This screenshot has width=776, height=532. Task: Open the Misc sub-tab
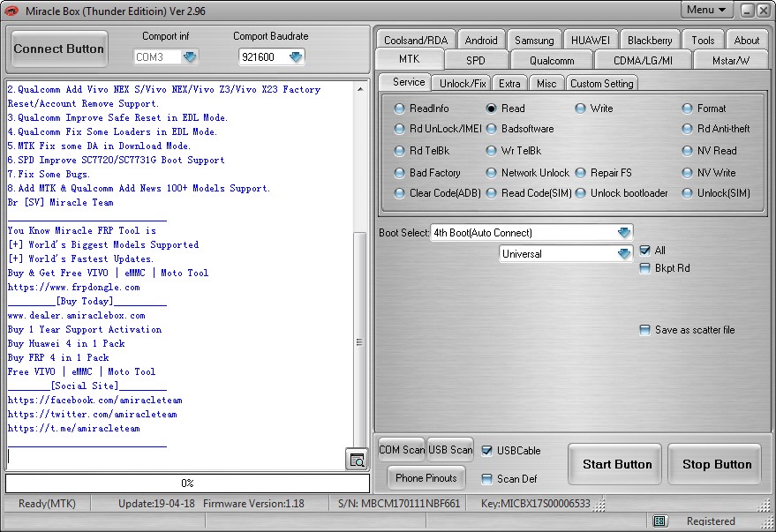546,84
